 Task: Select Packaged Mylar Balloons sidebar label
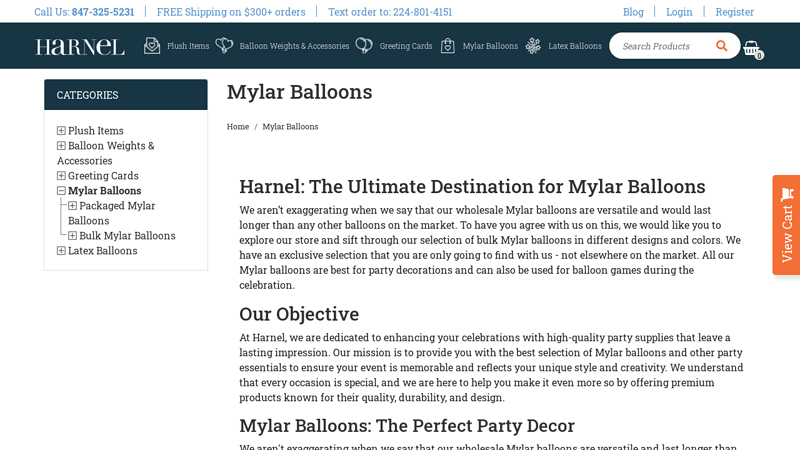pyautogui.click(x=112, y=213)
